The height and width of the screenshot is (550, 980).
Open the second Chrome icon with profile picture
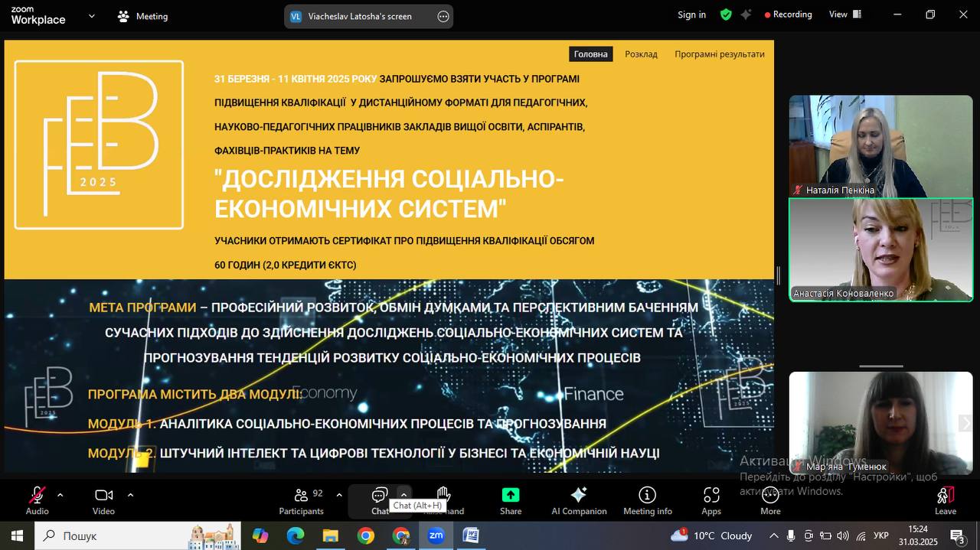400,535
